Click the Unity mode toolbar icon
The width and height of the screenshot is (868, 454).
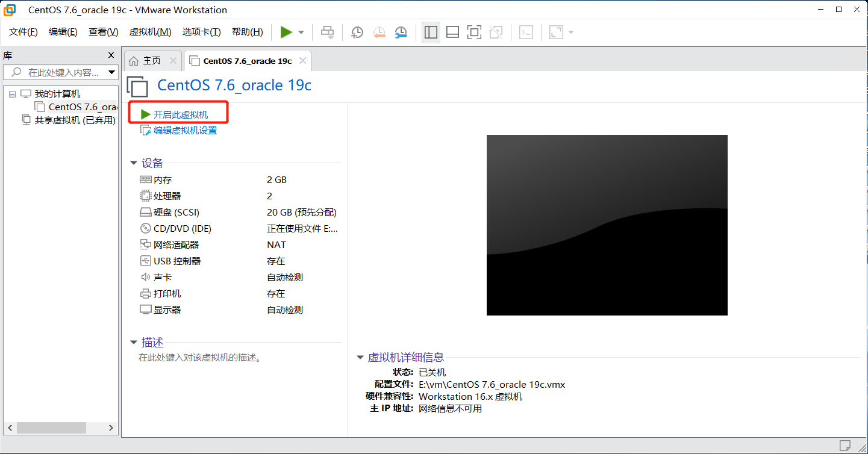[x=496, y=33]
